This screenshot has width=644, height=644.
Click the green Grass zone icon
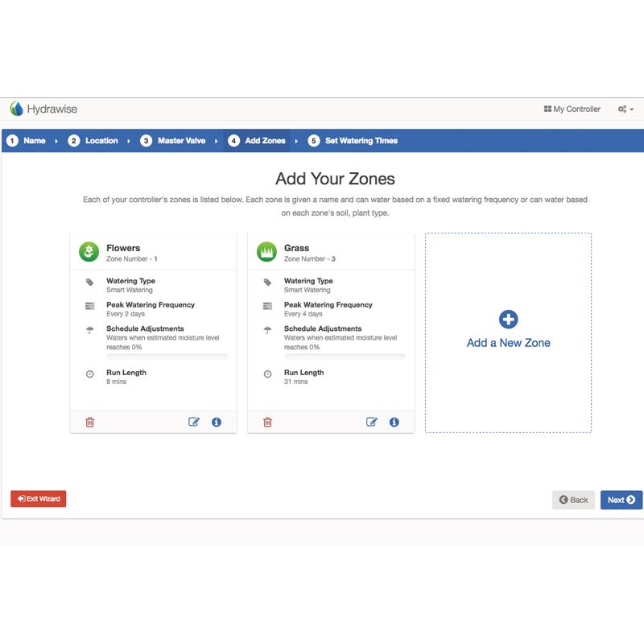click(266, 253)
